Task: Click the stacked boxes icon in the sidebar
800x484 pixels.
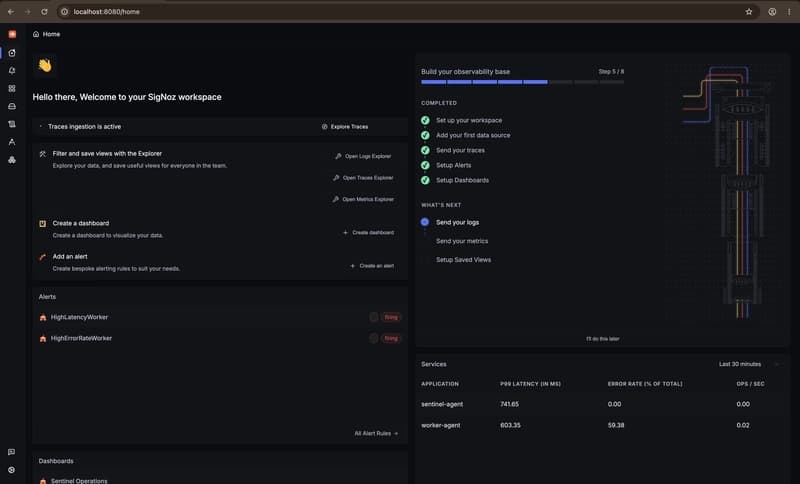Action: pyautogui.click(x=12, y=160)
